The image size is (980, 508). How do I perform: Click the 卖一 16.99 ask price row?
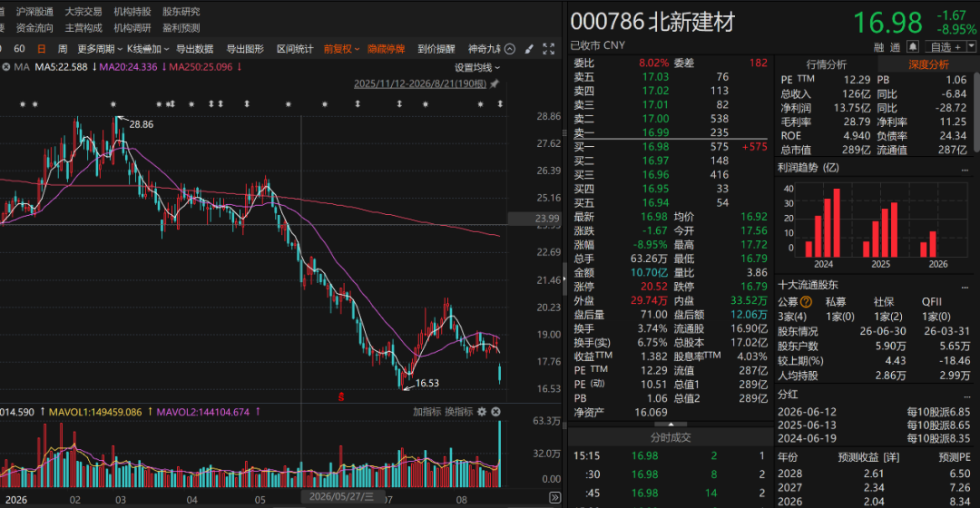point(671,132)
